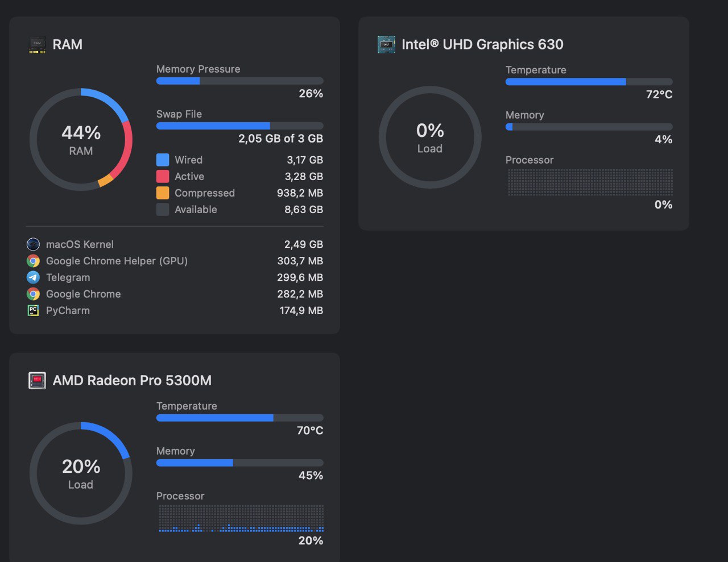The width and height of the screenshot is (728, 562).
Task: Click the AMD Radeon Processor history graph
Action: 241,518
